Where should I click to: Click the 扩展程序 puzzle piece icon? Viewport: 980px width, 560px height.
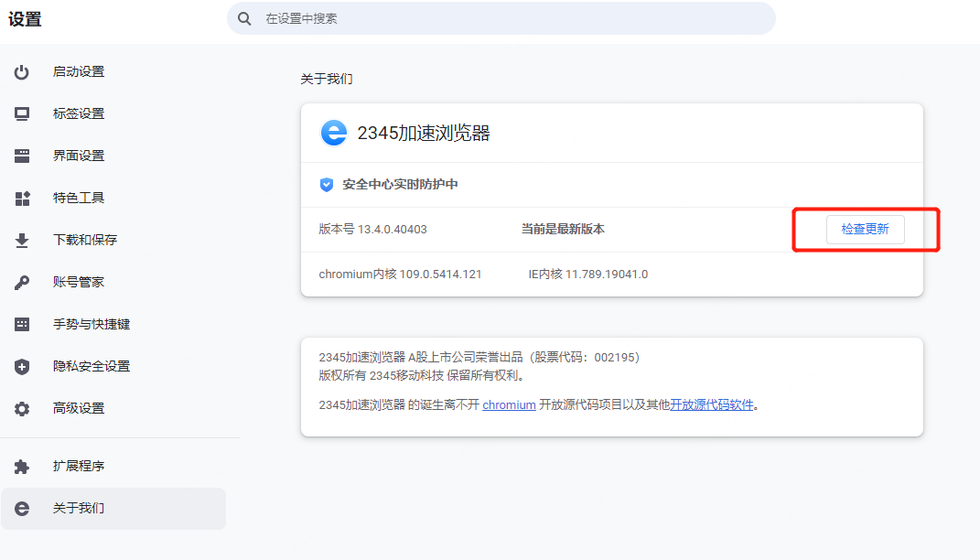(x=21, y=466)
